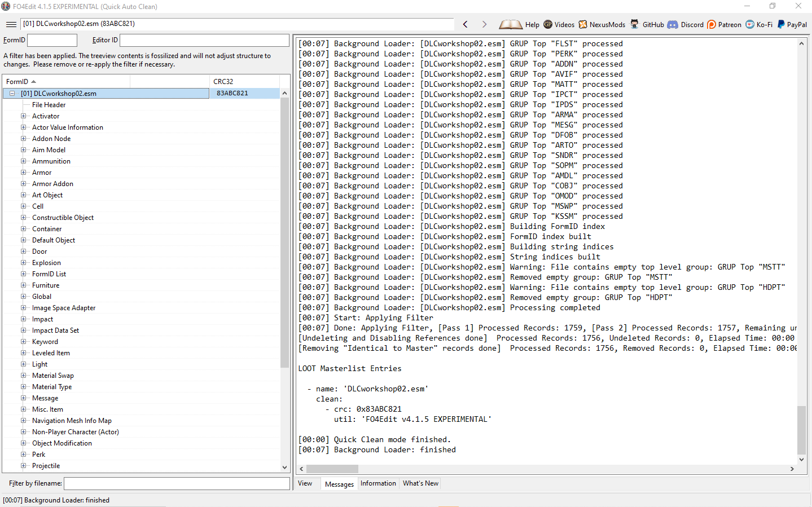
Task: Click the back navigation arrow
Action: [466, 24]
